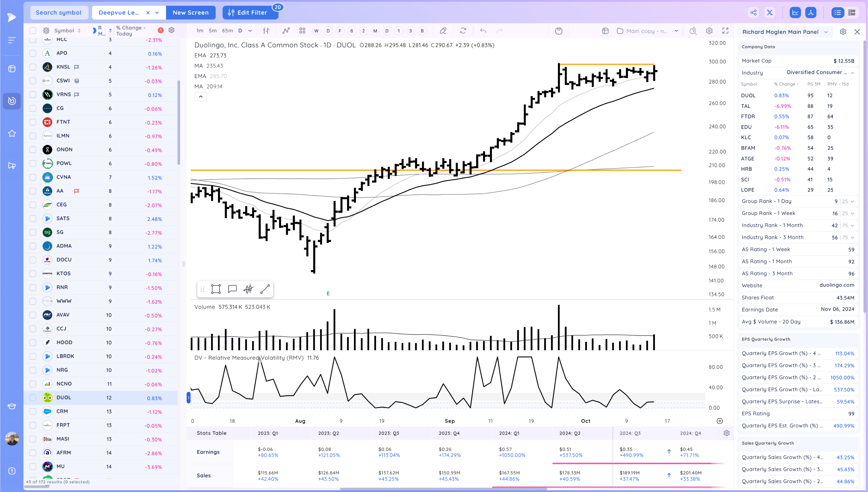Select the trend line drawing tool
Screen dimensions: 868x492
click(265, 289)
